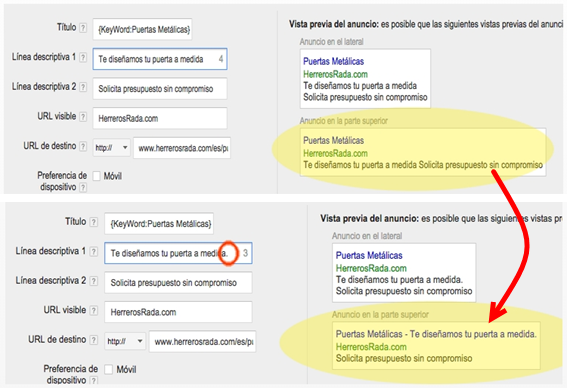Click the help icon beside lower Línea descriptiva 2
The height and width of the screenshot is (388, 567).
tap(94, 281)
